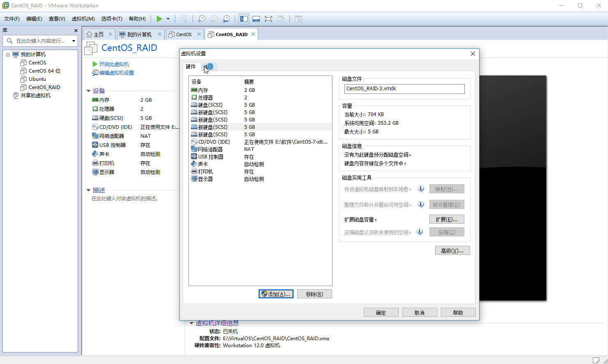Viewport: 608px width, 364px height.
Task: Select 打印机 in the dialog device list
Action: pyautogui.click(x=260, y=172)
